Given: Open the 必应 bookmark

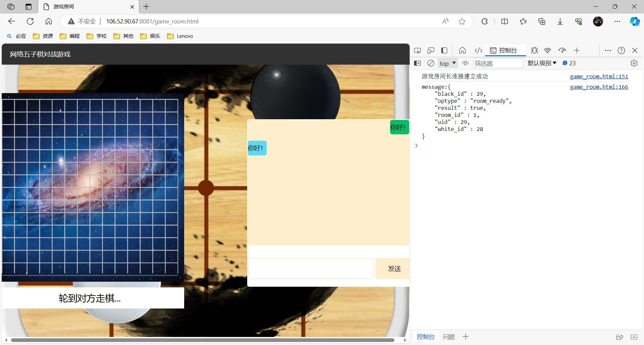Looking at the screenshot, I should [x=17, y=36].
